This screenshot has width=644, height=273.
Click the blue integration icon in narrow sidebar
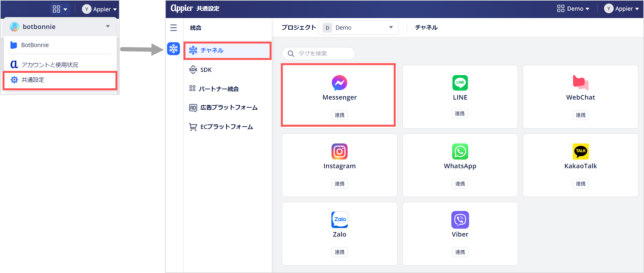tap(173, 49)
